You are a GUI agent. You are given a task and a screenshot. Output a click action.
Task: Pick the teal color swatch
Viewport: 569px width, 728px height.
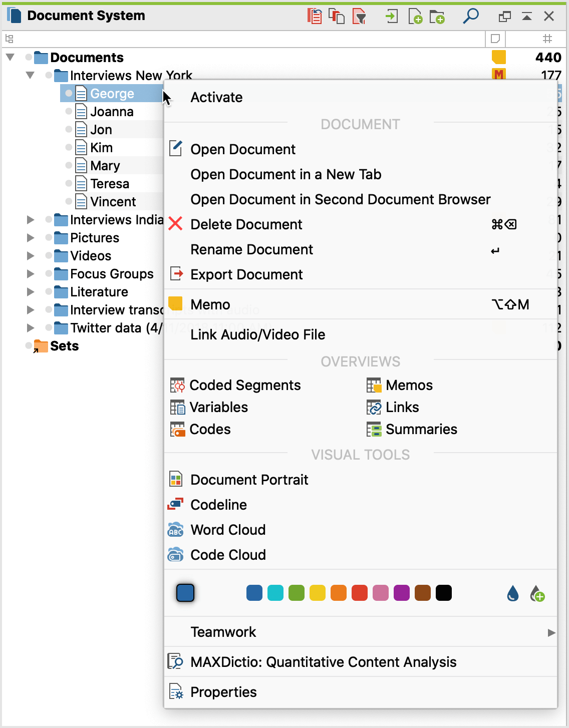pyautogui.click(x=275, y=593)
